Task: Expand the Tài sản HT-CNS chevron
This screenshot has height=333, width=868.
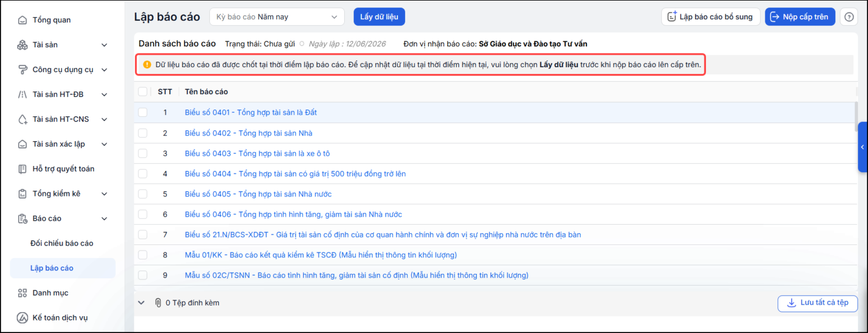Action: click(x=104, y=120)
